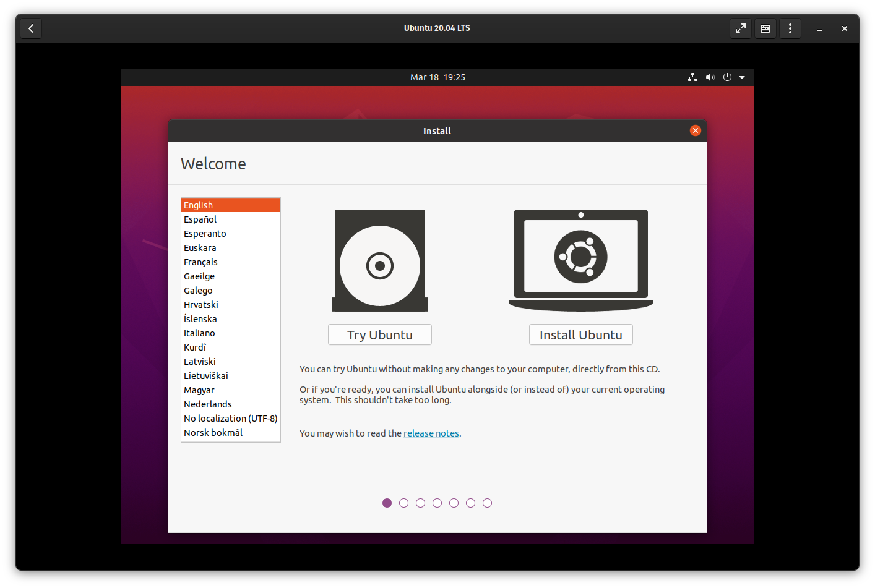Open the three-dot menu in the title bar
This screenshot has width=875, height=588.
[x=790, y=28]
